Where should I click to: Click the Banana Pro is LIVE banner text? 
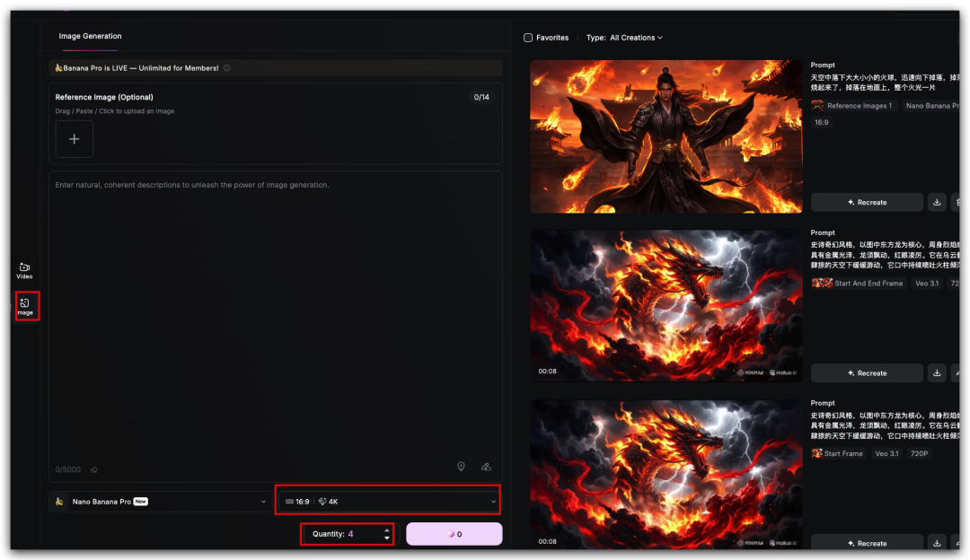[140, 68]
